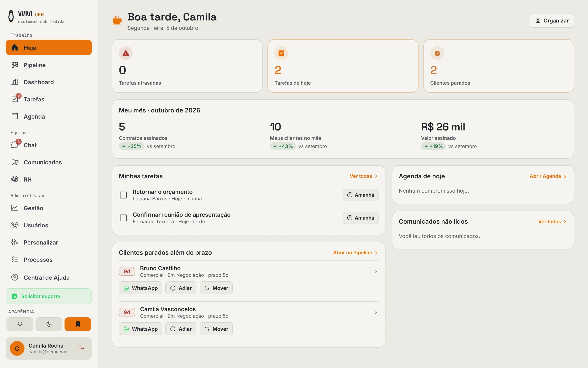This screenshot has height=368, width=588.
Task: Click the Camila Rocha avatar circle
Action: 17,348
